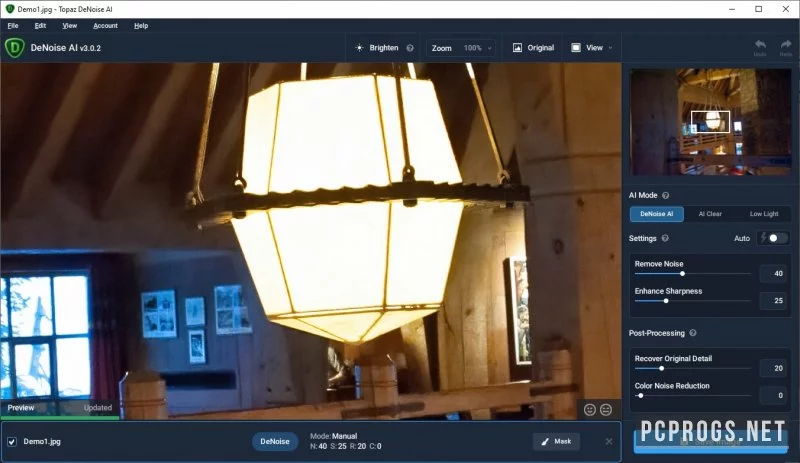Click the DeNoise AI v3.0.2 title

[x=65, y=47]
